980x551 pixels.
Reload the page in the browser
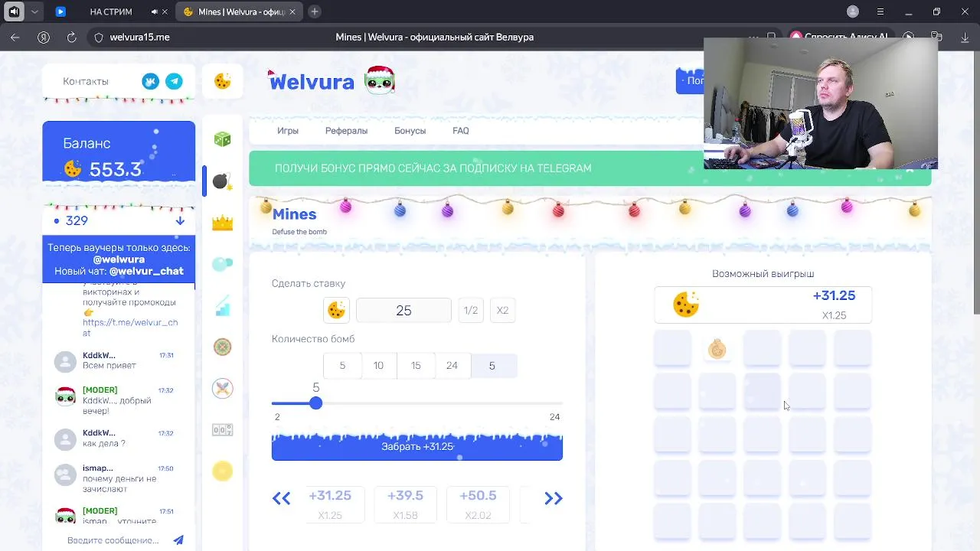72,37
